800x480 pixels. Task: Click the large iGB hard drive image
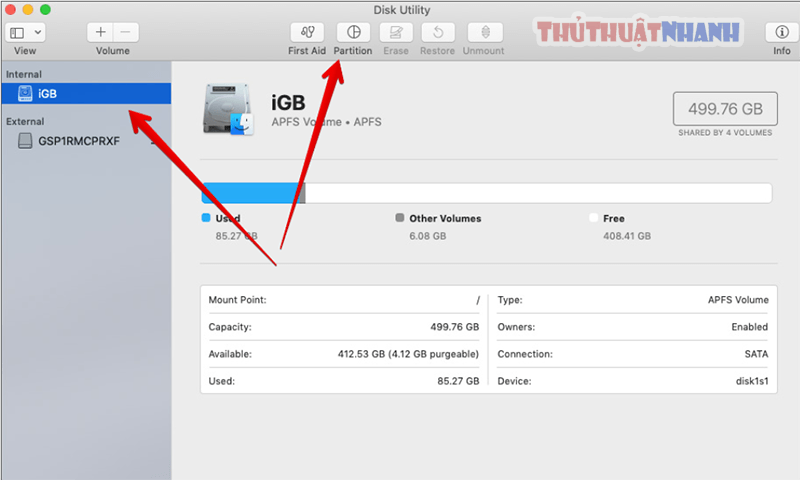pyautogui.click(x=228, y=109)
